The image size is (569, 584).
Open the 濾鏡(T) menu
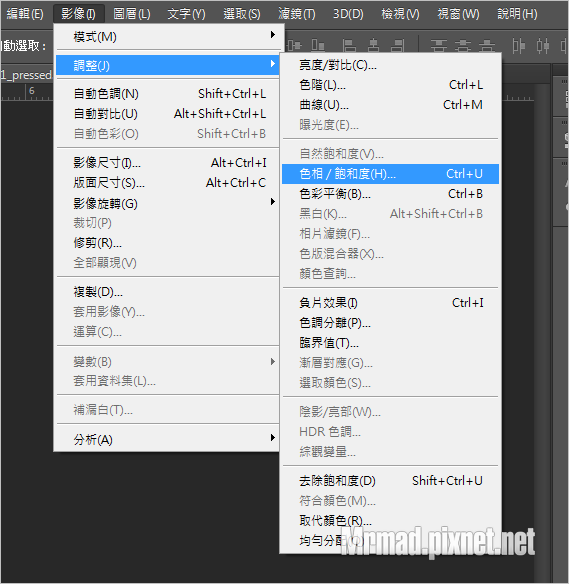(297, 14)
